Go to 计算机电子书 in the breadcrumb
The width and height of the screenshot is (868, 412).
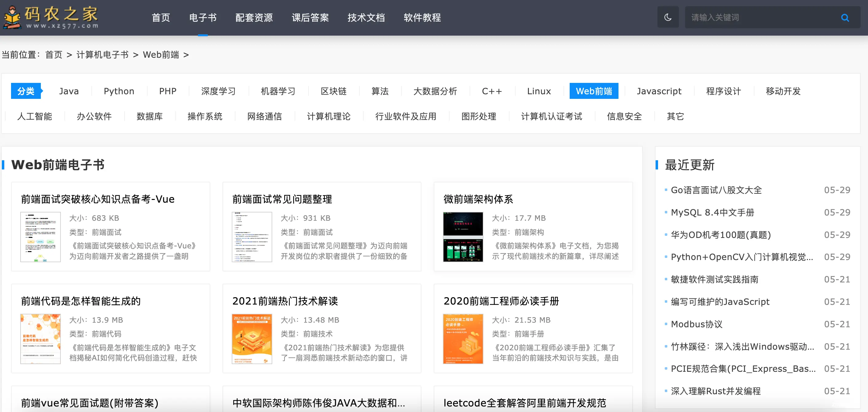click(x=103, y=54)
